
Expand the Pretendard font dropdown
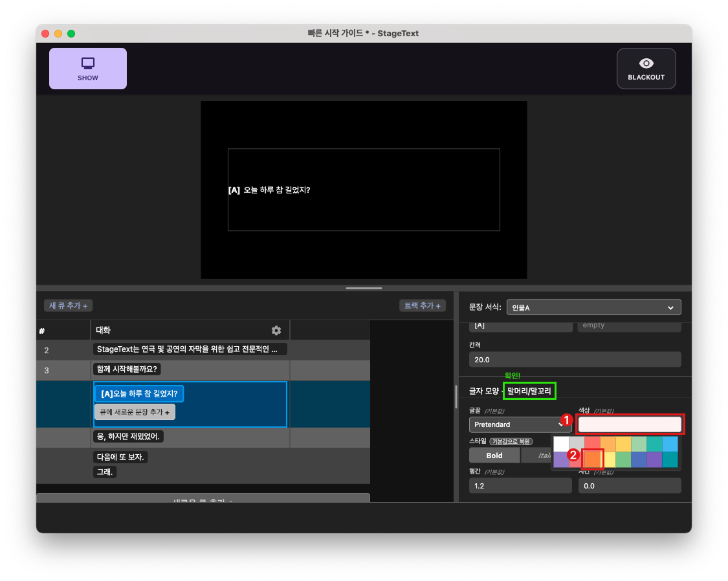pos(517,424)
